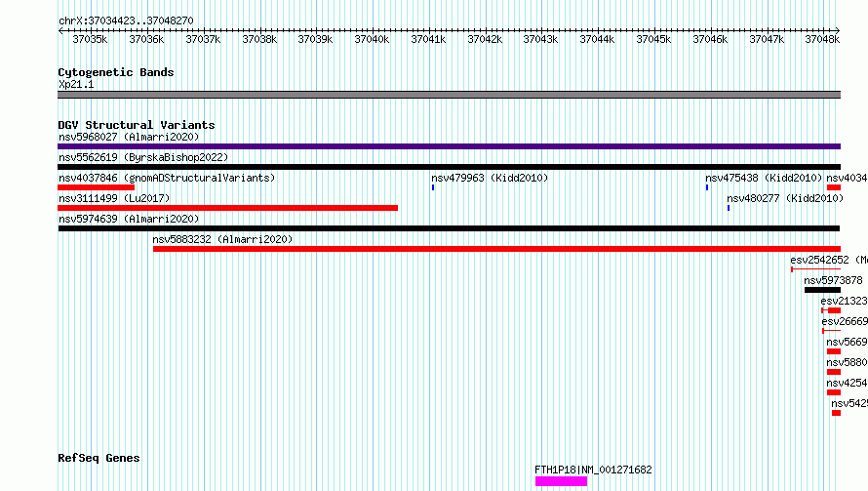Click the red nsv4034 bar beside nsv475438
The image size is (868, 491).
click(834, 187)
